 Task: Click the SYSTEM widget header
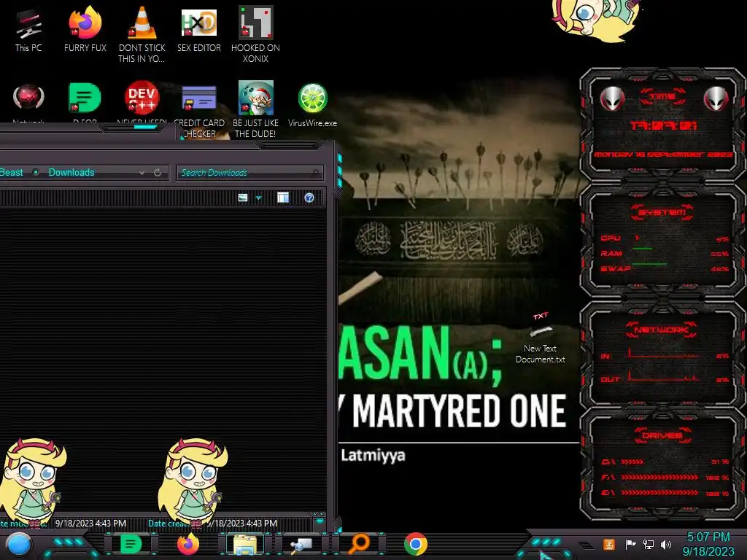coord(662,212)
